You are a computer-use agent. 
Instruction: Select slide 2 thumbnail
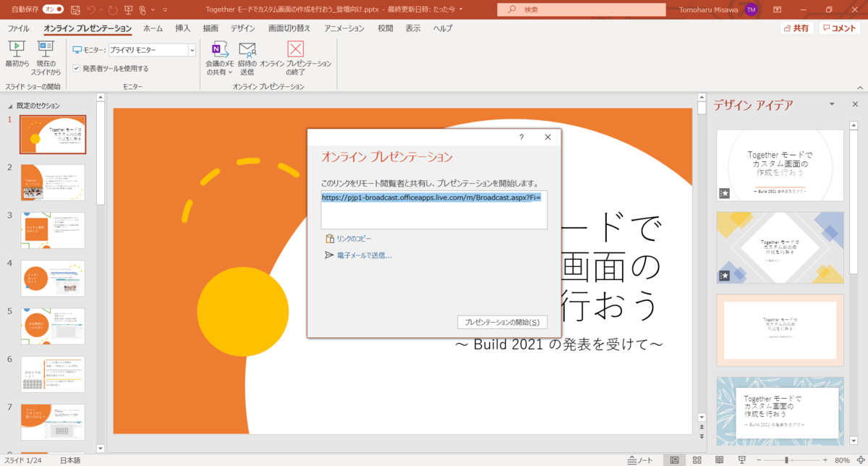(x=53, y=182)
